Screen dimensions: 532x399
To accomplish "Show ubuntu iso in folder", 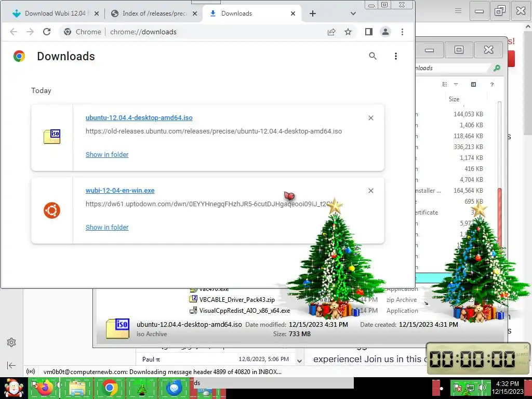I will point(107,154).
